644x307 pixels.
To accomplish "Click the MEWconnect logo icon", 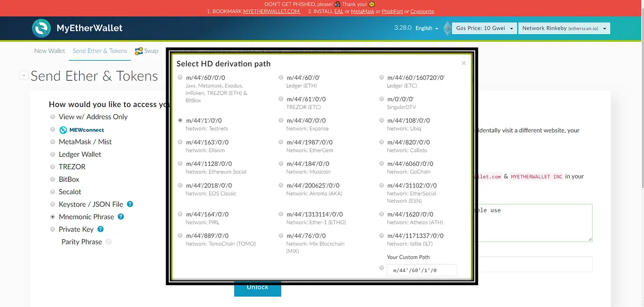I will (63, 130).
